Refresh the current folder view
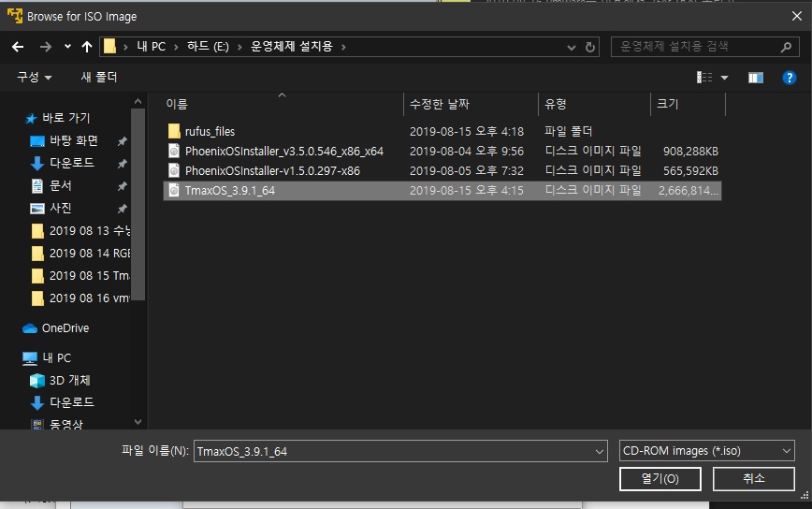This screenshot has height=509, width=812. (590, 47)
